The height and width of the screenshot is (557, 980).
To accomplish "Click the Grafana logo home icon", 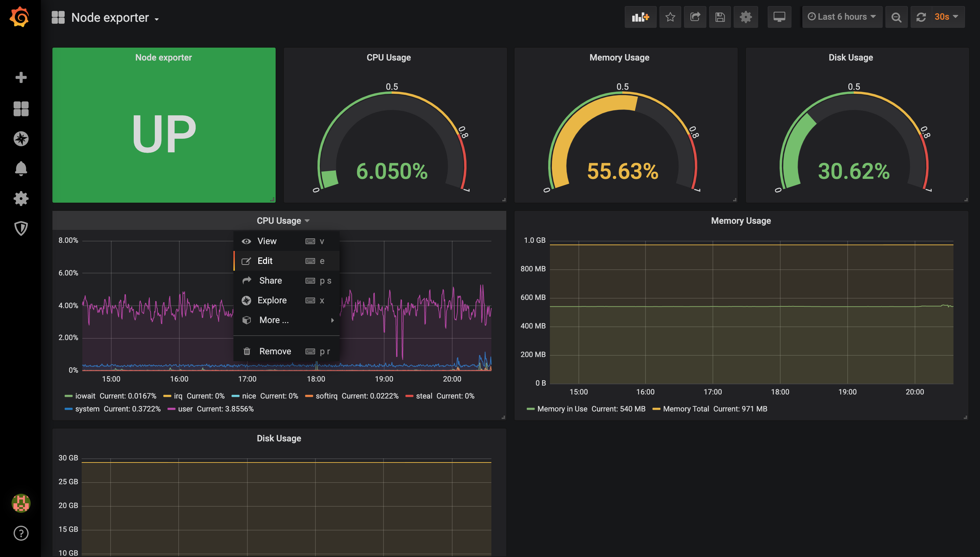I will coord(19,17).
